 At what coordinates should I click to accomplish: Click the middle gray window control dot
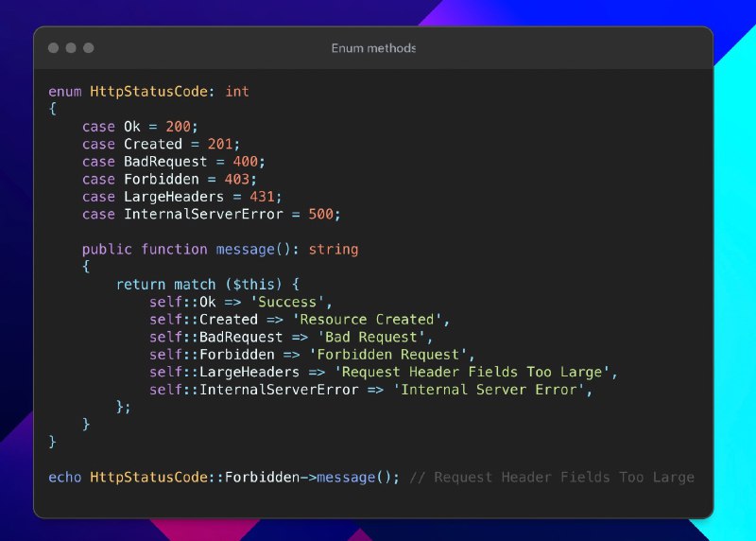(x=71, y=48)
